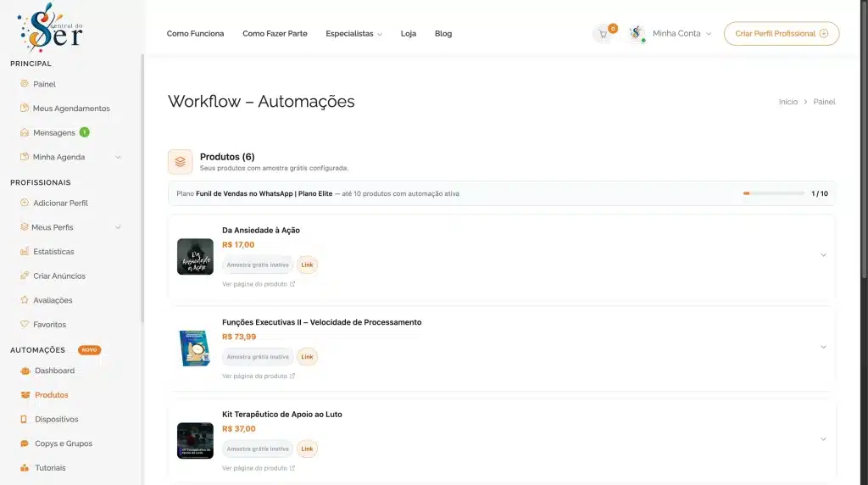868x485 pixels.
Task: Expand the Kit Terapêutico de Apoio ao Luto row
Action: click(x=823, y=439)
